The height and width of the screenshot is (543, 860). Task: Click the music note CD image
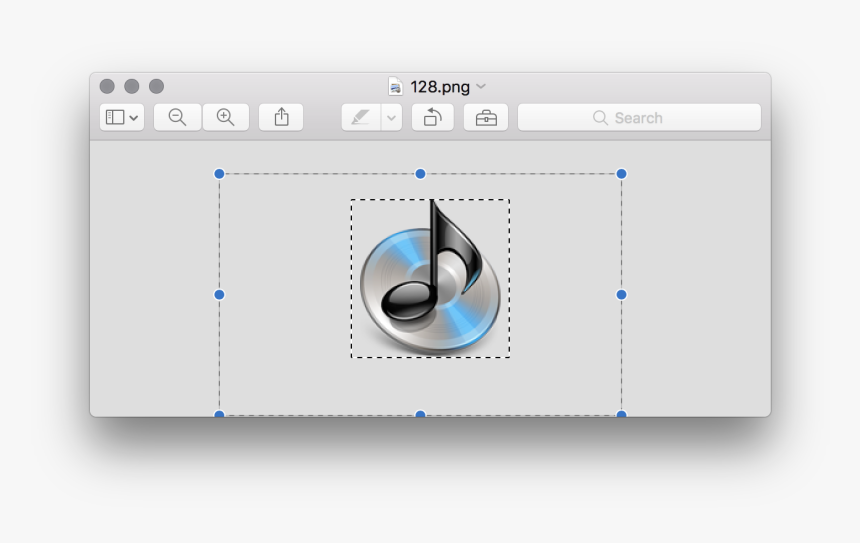(x=431, y=279)
